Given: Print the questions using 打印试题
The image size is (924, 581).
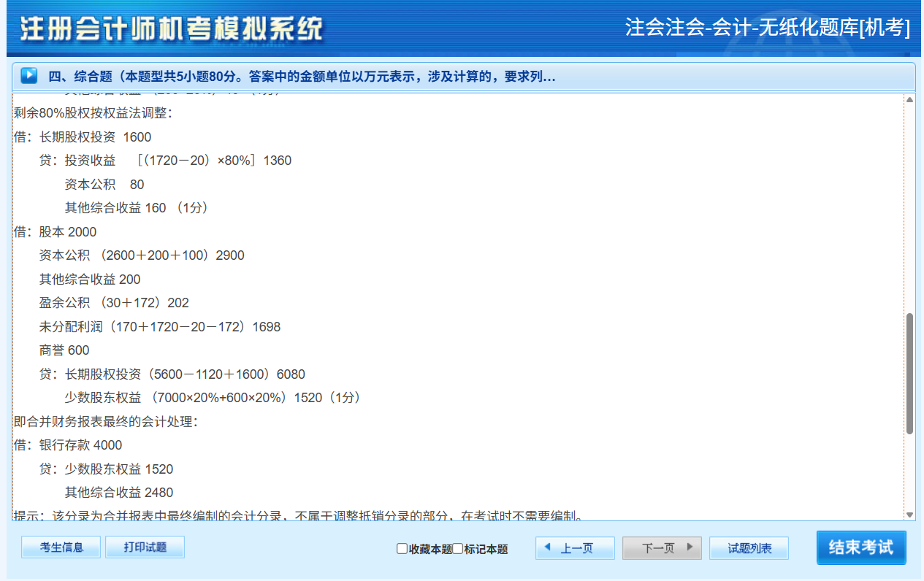Looking at the screenshot, I should [x=145, y=547].
